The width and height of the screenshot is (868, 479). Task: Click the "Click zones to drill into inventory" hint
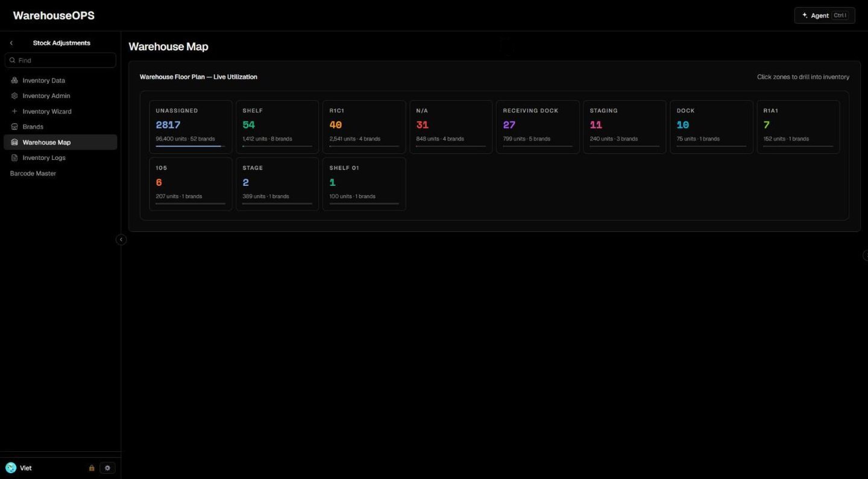803,77
